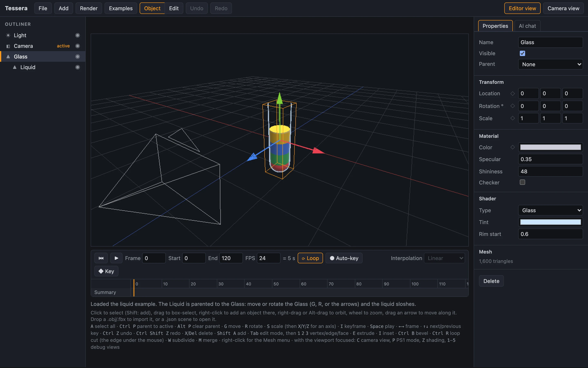Image resolution: width=588 pixels, height=368 pixels.
Task: Click the Summary timeline row label
Action: tap(105, 292)
